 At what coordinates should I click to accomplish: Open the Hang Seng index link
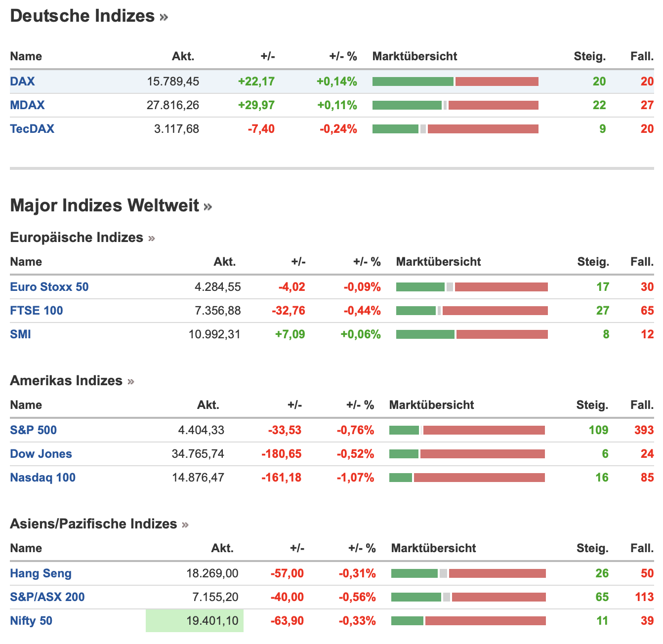[x=41, y=573]
